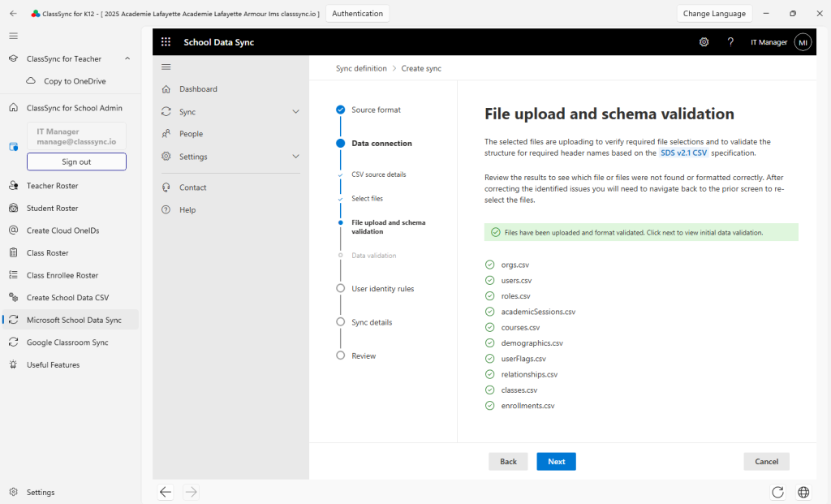Click the roles.csv file entry
831x504 pixels.
[515, 296]
